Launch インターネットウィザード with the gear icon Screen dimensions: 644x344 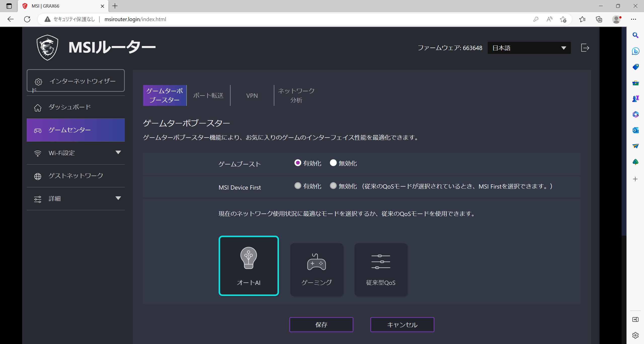[75, 80]
